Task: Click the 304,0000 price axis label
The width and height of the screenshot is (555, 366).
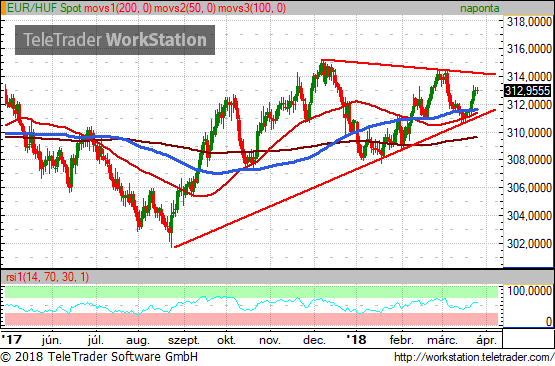Action: tap(529, 216)
